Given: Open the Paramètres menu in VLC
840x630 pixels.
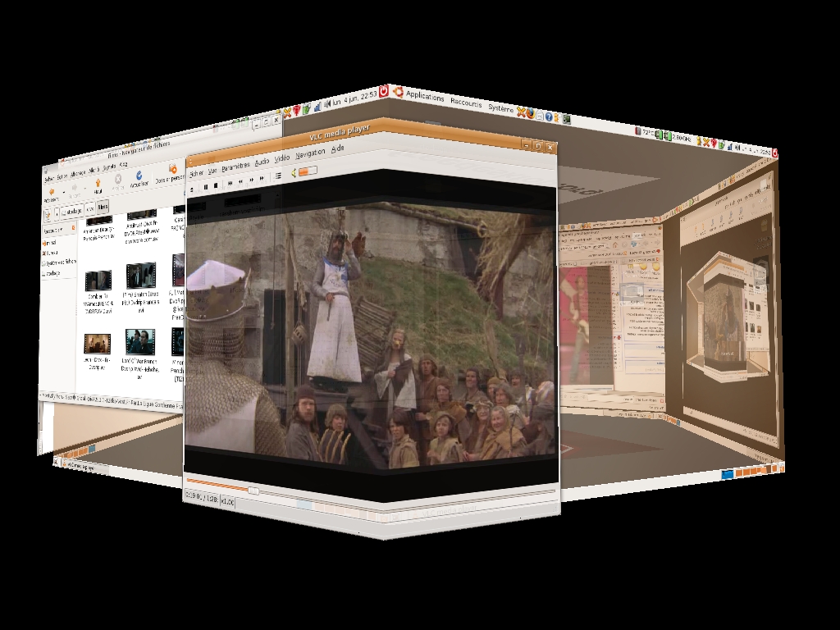Looking at the screenshot, I should tap(235, 166).
